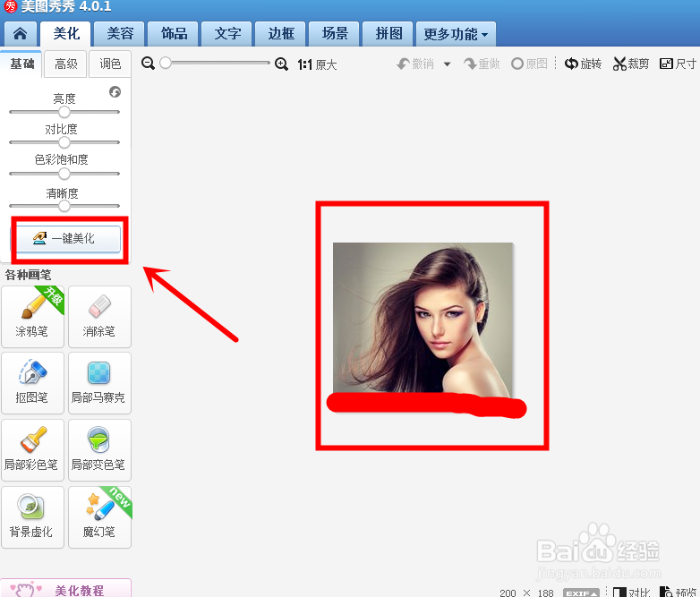700x597 pixels.
Task: Open the 背景虚化 background blur tool
Action: click(x=32, y=517)
